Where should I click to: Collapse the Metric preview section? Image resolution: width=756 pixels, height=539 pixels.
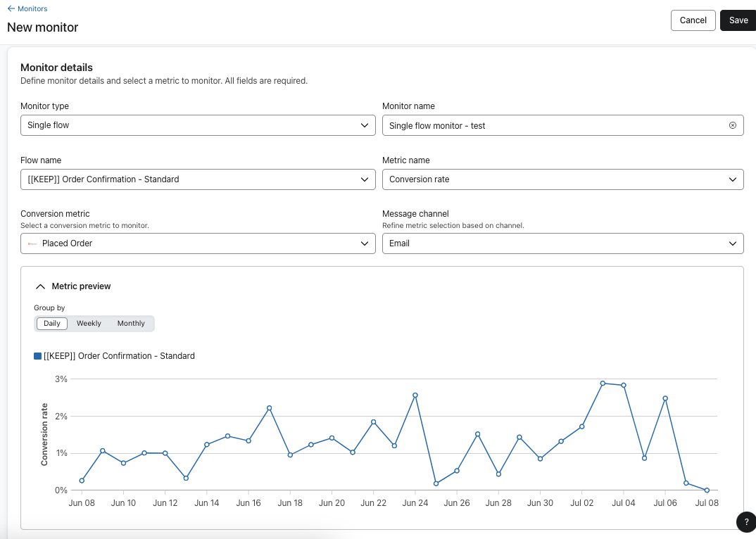coord(40,286)
